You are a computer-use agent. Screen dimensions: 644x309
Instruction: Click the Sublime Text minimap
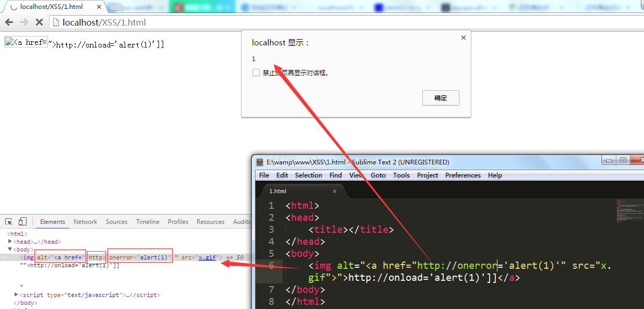629,210
